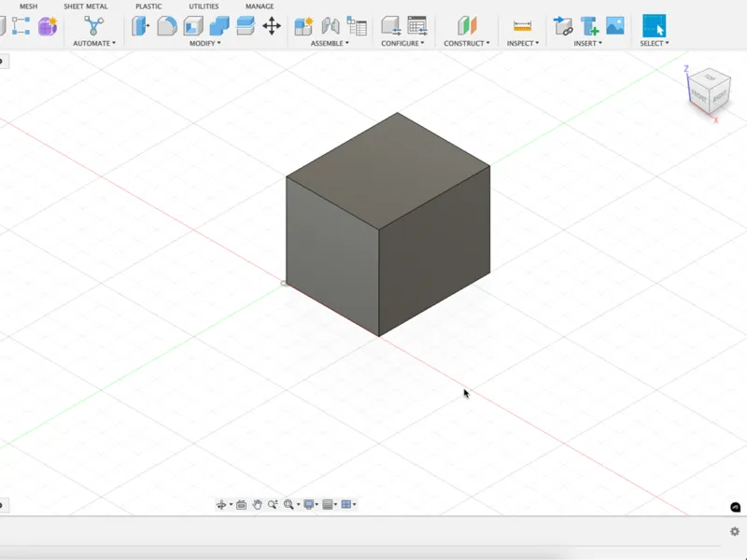Launch the Automated Modeling tool icon
This screenshot has width=747, height=560.
(x=93, y=26)
